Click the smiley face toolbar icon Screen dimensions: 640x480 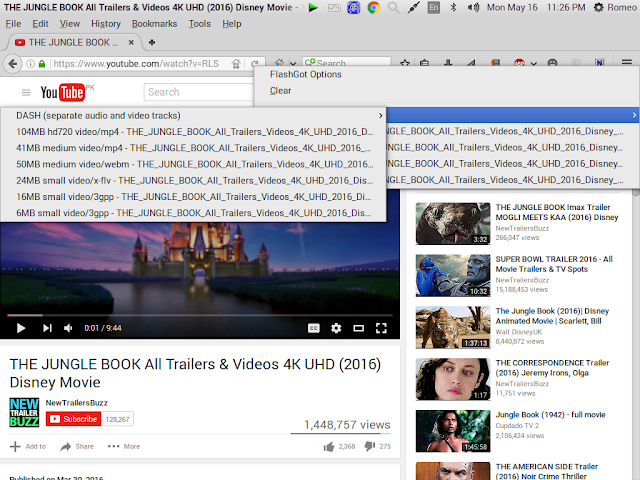click(552, 63)
